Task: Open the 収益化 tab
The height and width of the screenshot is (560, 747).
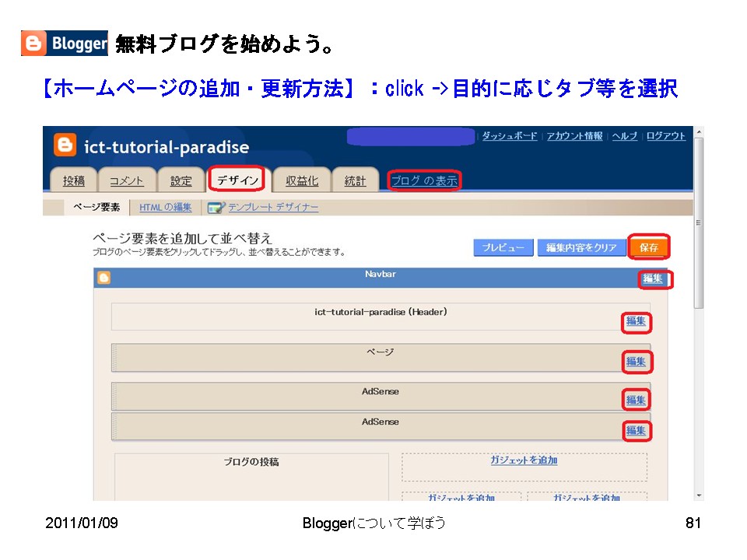Action: coord(300,180)
